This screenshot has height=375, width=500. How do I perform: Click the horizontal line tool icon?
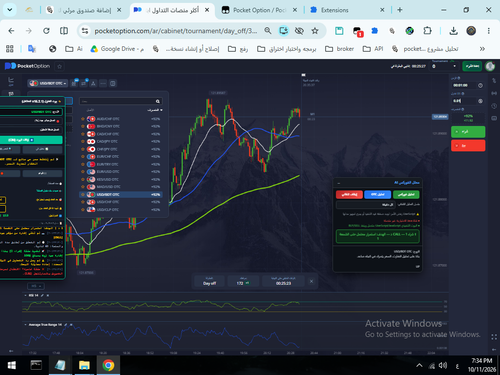coord(103,83)
